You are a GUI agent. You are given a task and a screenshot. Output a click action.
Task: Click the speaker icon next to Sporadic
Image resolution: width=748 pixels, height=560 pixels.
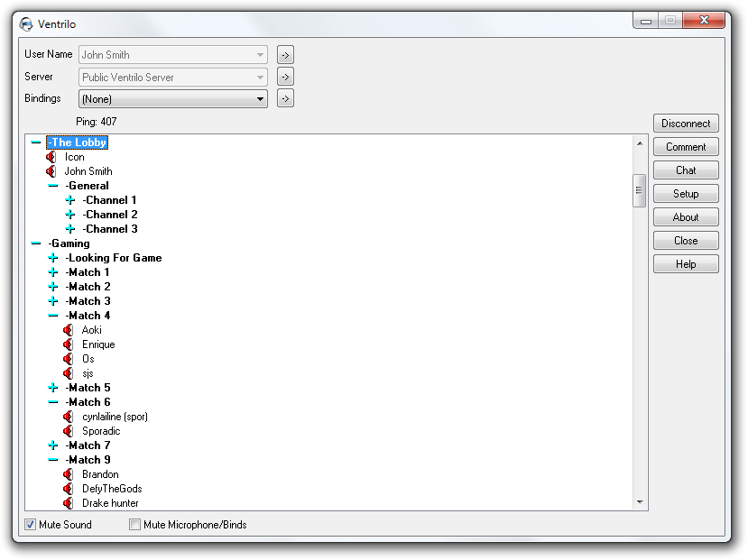pyautogui.click(x=69, y=431)
